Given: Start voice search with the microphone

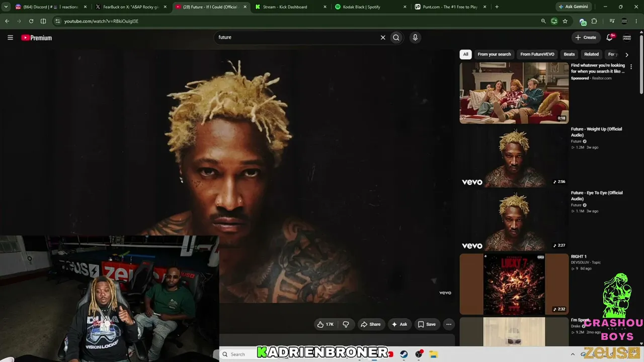Looking at the screenshot, I should coord(415,37).
